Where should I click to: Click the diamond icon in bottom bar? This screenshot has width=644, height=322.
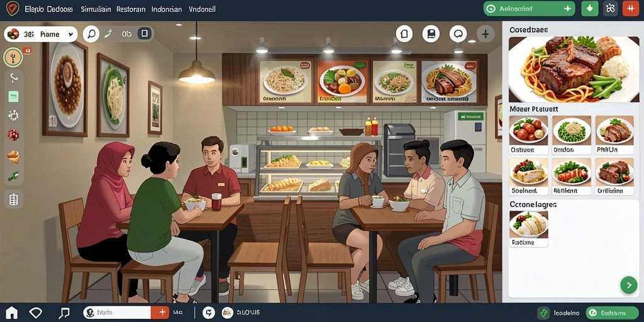click(36, 313)
